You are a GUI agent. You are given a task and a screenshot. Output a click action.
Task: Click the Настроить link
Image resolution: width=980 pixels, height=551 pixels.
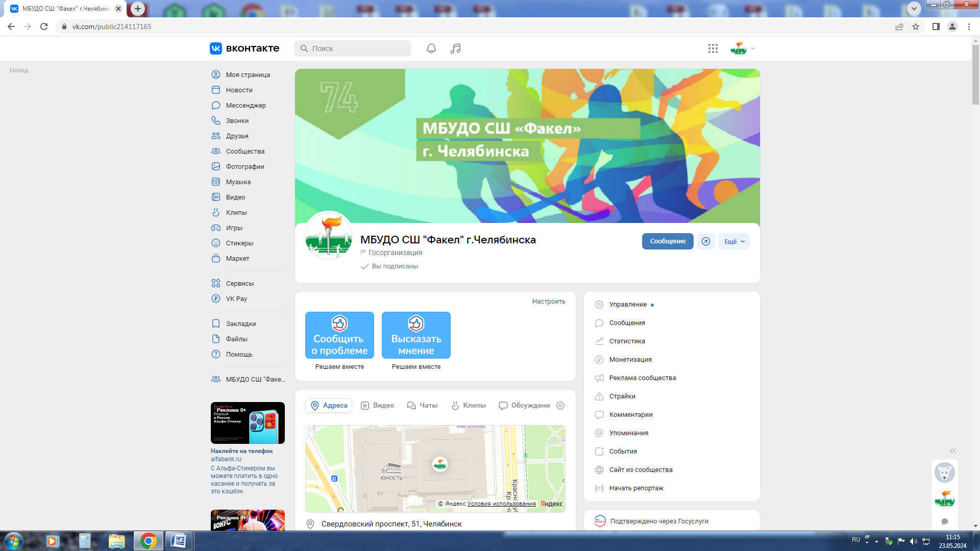(x=549, y=302)
